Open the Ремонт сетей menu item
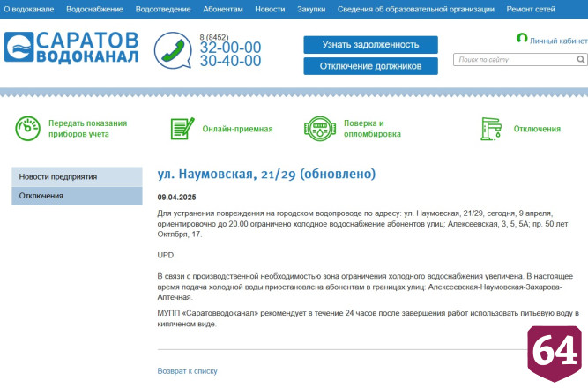The height and width of the screenshot is (388, 588). [x=531, y=9]
